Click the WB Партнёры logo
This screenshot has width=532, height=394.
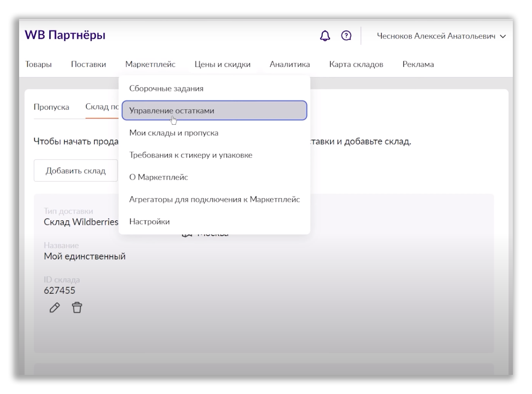(x=65, y=35)
